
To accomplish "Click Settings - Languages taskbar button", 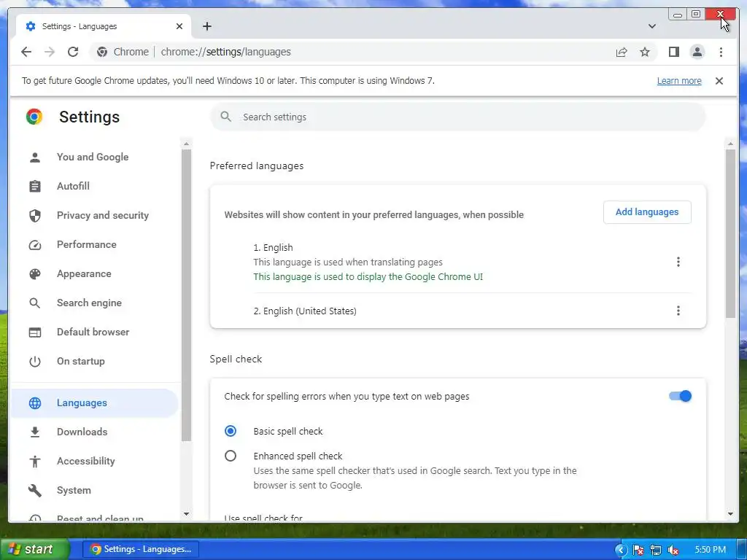I will pos(141,549).
